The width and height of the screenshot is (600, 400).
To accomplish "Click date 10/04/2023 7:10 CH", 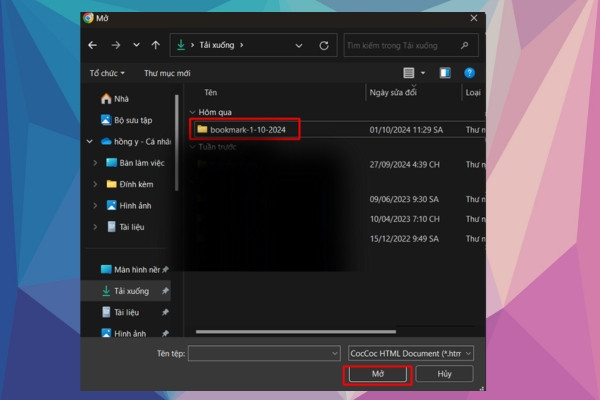I will coord(404,219).
